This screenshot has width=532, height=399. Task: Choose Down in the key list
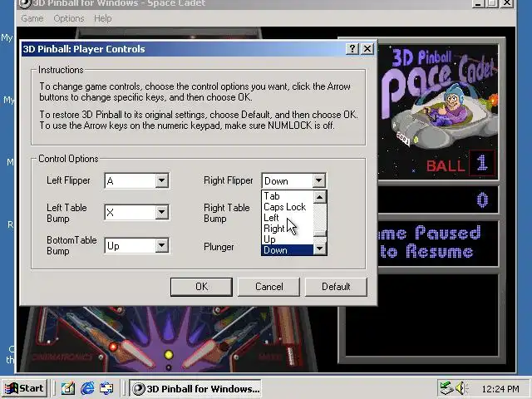tap(288, 250)
